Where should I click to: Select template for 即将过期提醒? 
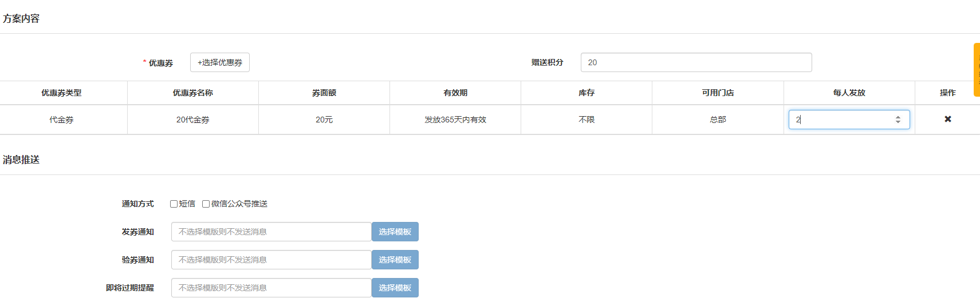(x=395, y=288)
